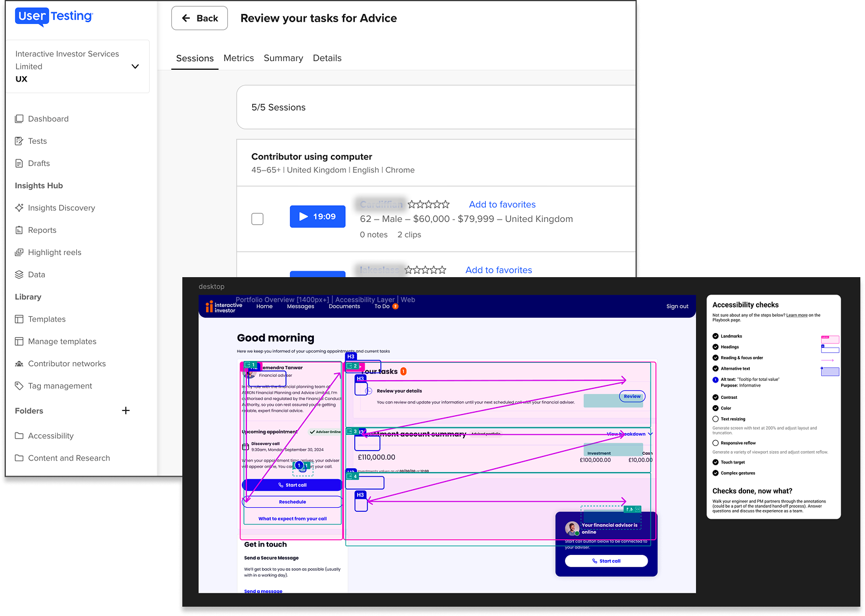
Task: Toggle the Contrast check
Action: tap(715, 397)
